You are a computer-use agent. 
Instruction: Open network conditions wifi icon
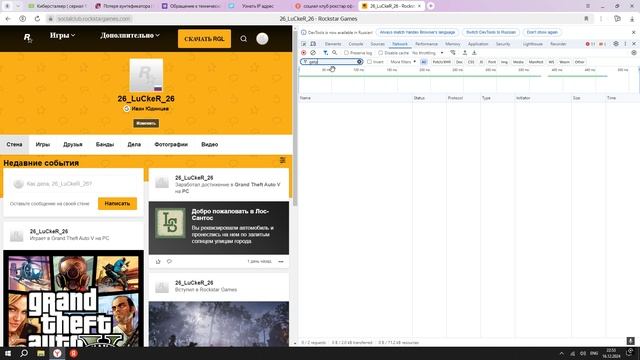click(x=453, y=53)
